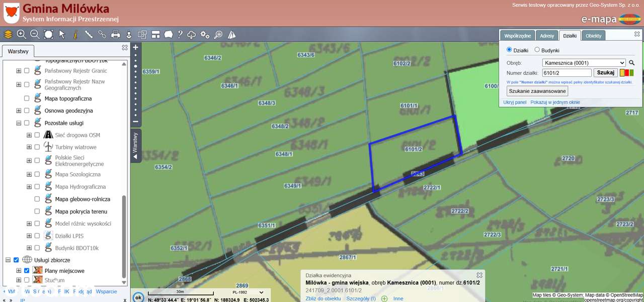Click the Ukryj panel link
Viewport: 644px width, 302px height.
point(515,102)
